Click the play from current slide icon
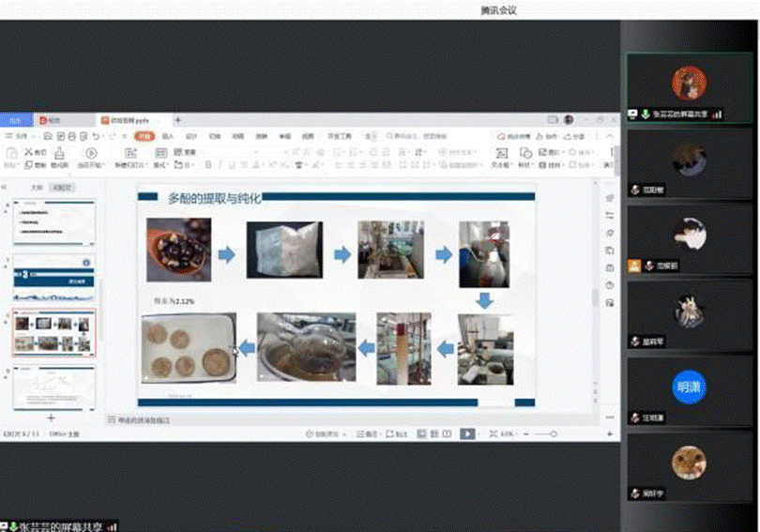 coord(91,153)
